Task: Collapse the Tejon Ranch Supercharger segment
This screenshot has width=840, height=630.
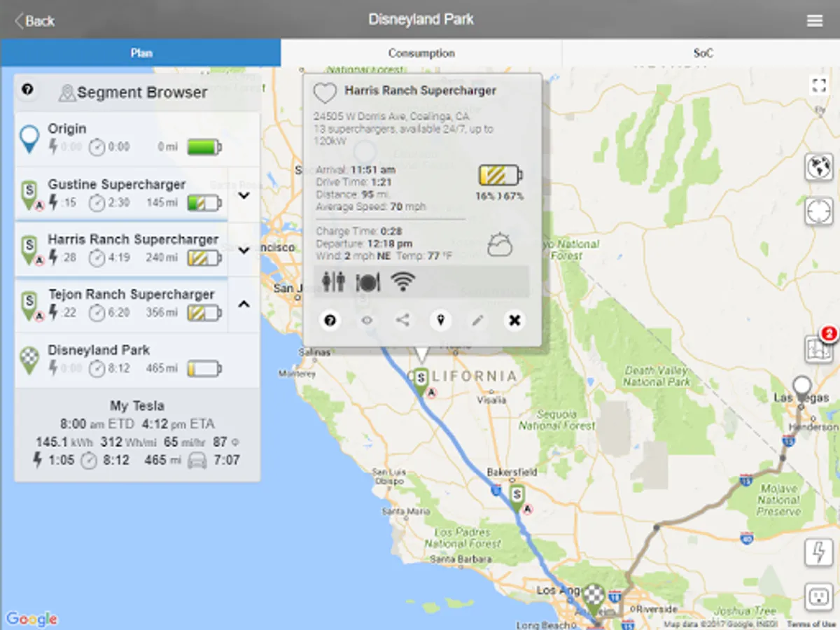Action: pos(244,304)
